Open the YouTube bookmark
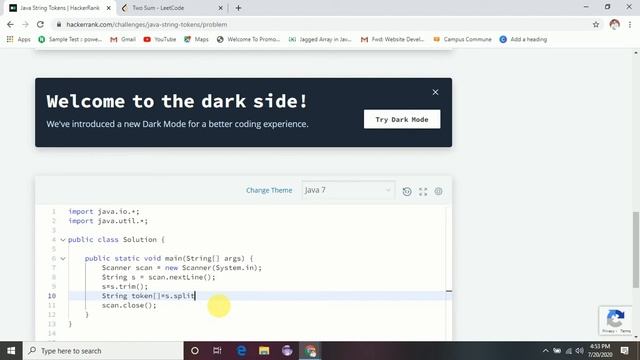Screen dimensions: 640x360 click(x=160, y=39)
